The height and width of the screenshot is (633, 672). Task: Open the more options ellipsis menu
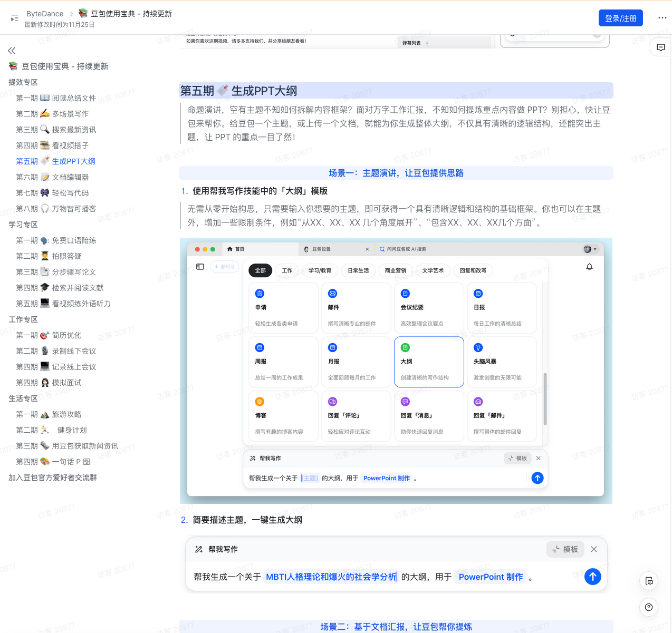(x=663, y=18)
